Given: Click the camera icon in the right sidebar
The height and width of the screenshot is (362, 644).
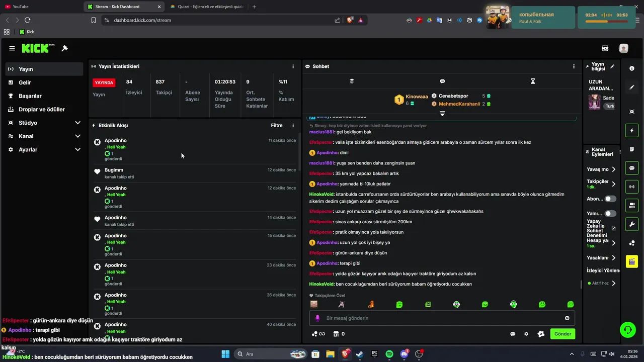Looking at the screenshot, I should (x=632, y=205).
